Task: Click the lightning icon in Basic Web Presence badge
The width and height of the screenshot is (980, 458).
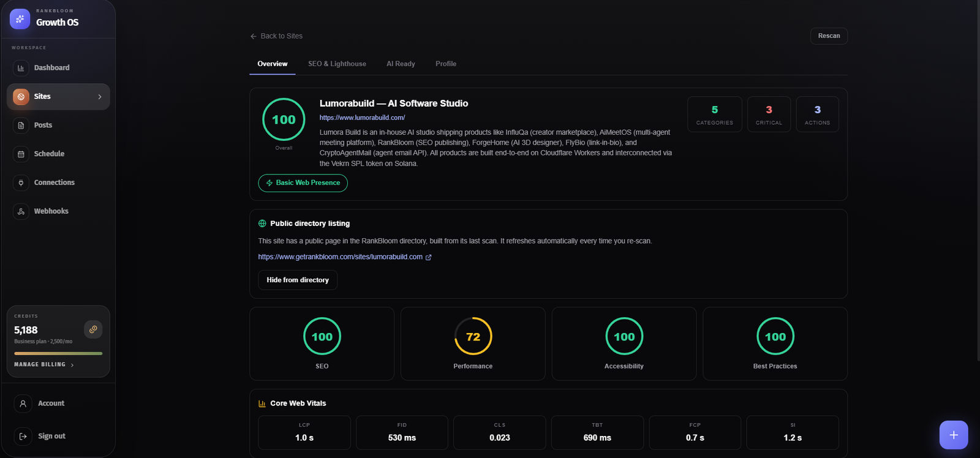Action: pyautogui.click(x=269, y=183)
